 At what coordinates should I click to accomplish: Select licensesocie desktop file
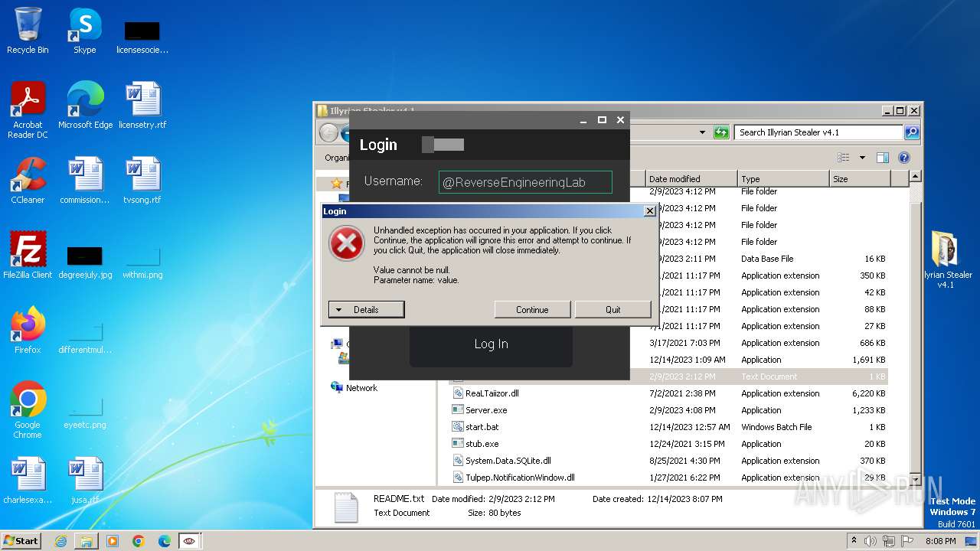pyautogui.click(x=142, y=38)
